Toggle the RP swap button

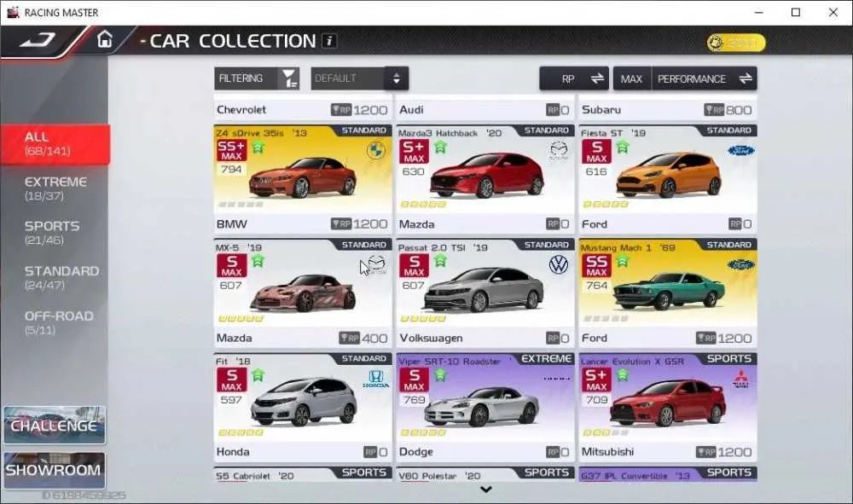click(x=574, y=78)
